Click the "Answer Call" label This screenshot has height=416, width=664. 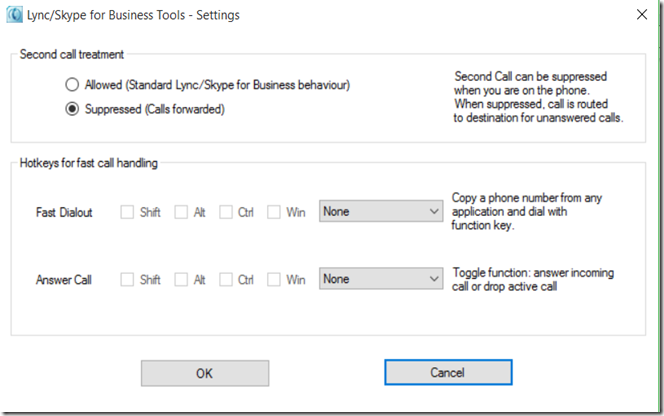64,280
